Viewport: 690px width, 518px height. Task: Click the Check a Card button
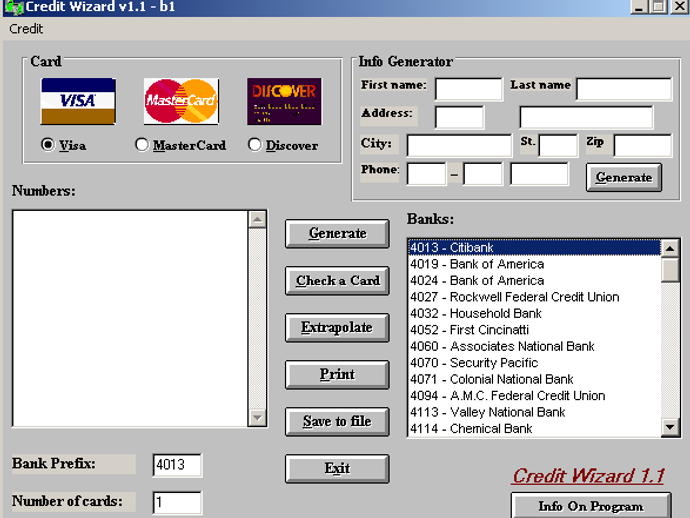tap(337, 280)
